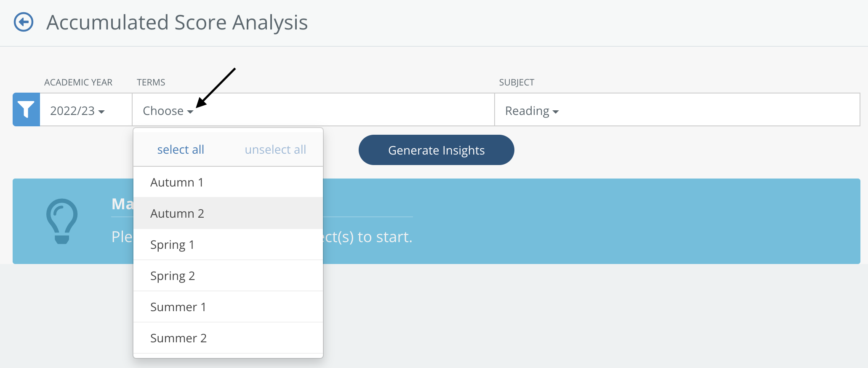This screenshot has height=368, width=868.
Task: Click the back arrow icon
Action: point(24,22)
